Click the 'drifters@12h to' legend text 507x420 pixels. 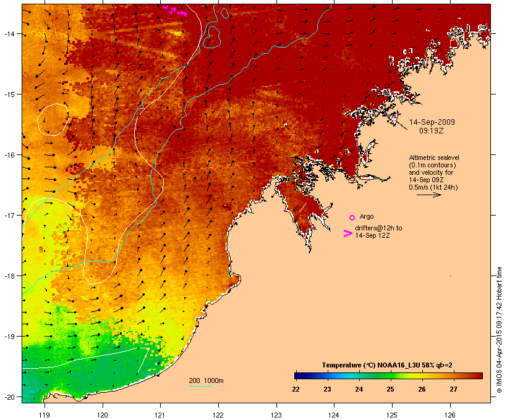[x=378, y=228]
